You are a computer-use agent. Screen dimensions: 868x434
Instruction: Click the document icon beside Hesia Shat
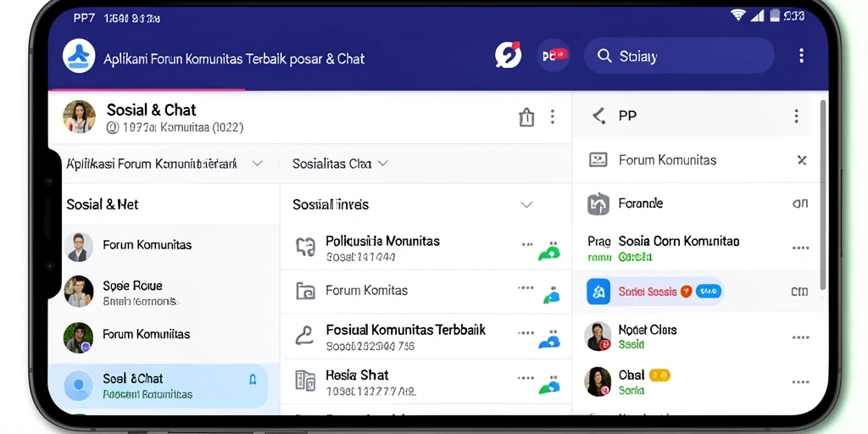coord(305,381)
